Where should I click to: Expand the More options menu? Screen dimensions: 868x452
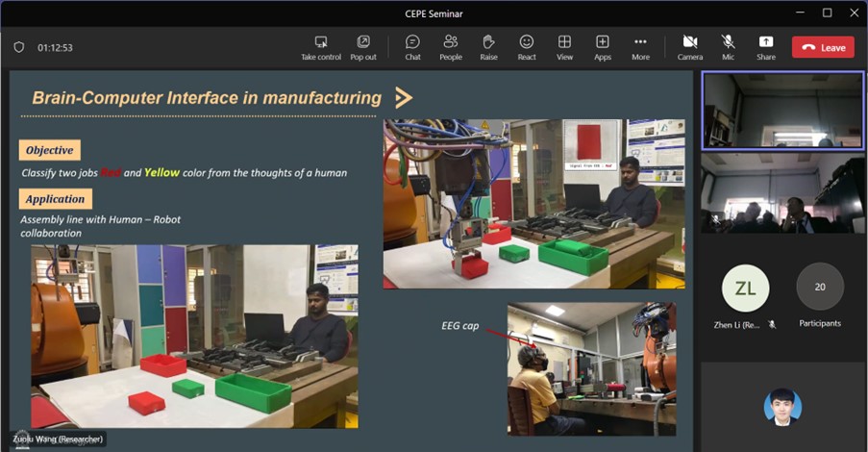click(640, 42)
